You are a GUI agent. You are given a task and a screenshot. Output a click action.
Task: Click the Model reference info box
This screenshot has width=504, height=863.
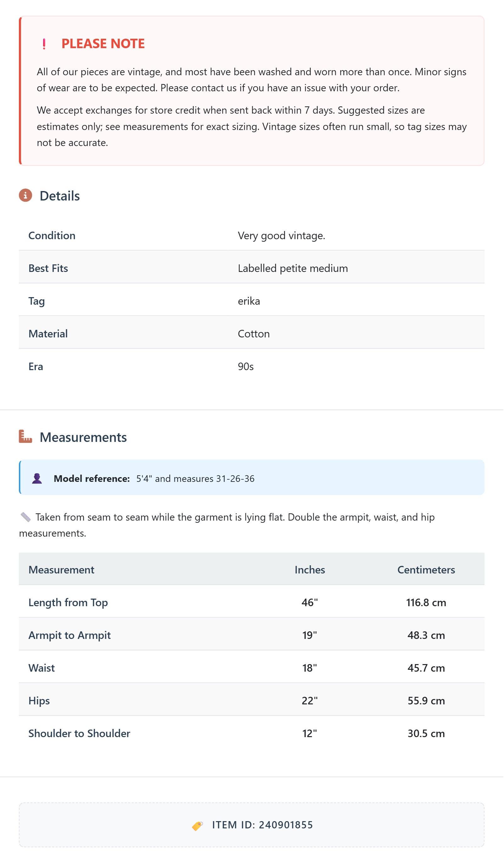[252, 478]
